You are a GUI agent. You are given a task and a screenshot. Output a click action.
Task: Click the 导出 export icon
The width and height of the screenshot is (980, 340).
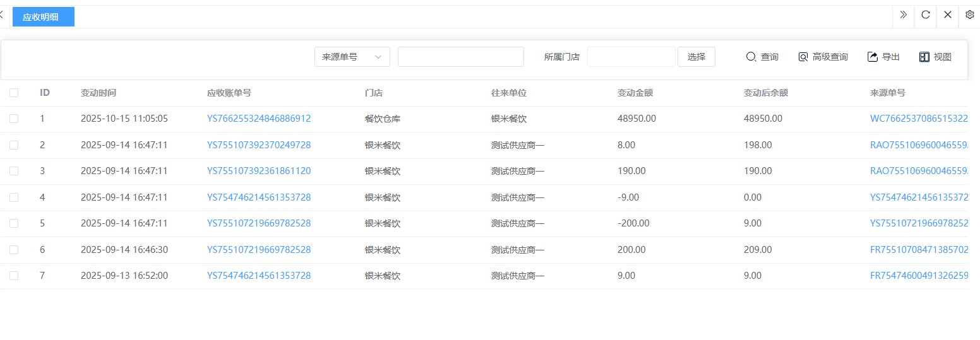873,57
